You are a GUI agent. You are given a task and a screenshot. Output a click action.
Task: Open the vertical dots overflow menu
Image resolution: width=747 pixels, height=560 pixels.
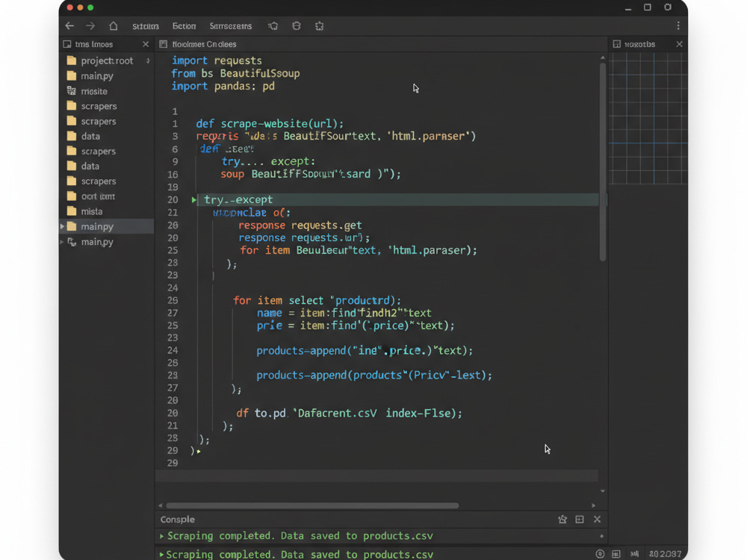click(678, 25)
